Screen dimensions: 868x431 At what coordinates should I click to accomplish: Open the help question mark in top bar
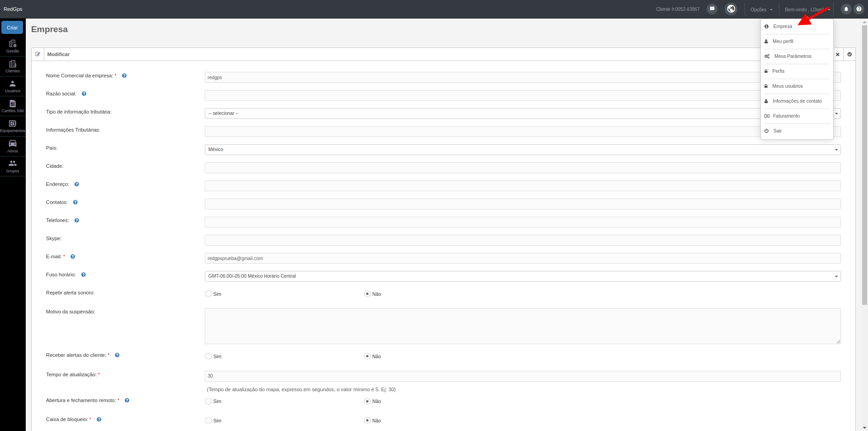pos(859,9)
